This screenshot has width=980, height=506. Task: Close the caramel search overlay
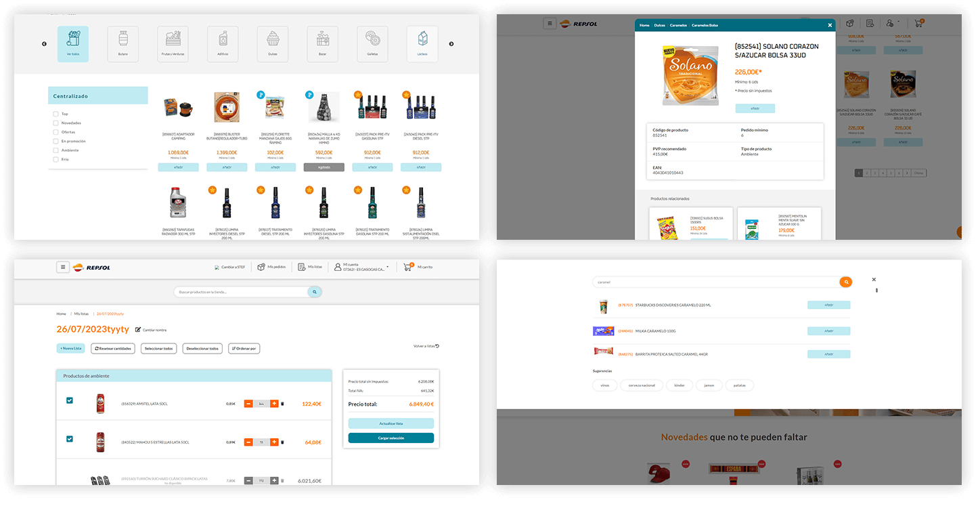point(874,279)
